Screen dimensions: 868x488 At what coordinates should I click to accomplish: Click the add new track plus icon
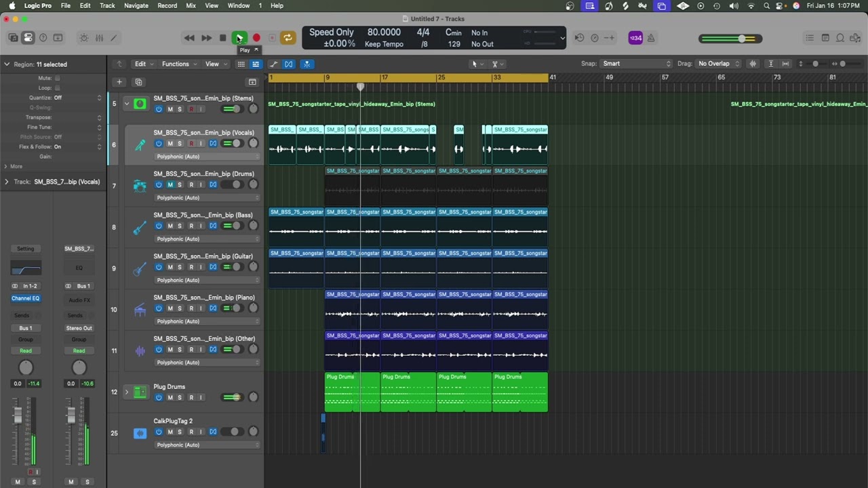pyautogui.click(x=119, y=82)
